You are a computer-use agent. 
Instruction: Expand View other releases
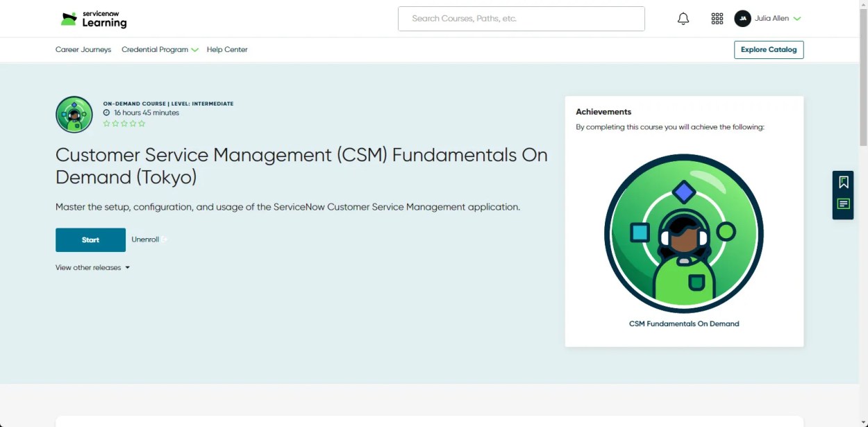[x=92, y=267]
